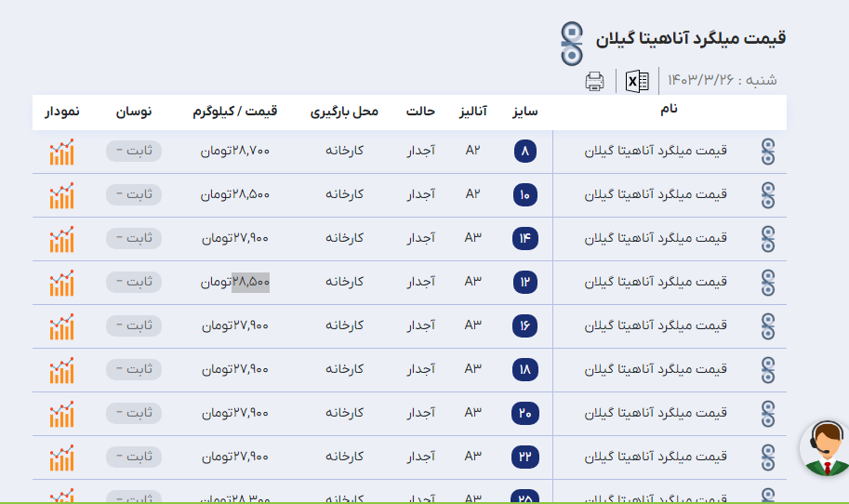Click the highlighted price in size 12 row
This screenshot has width=849, height=504.
(251, 282)
